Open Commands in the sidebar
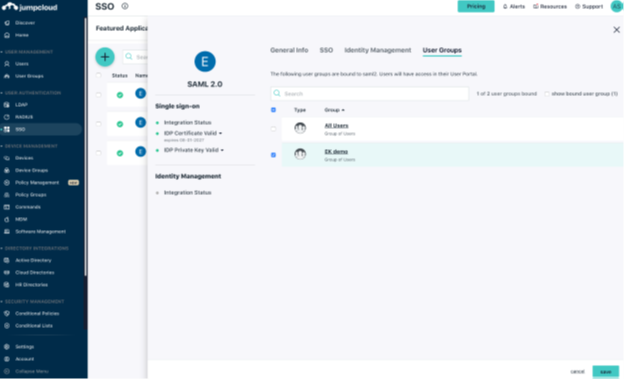 tap(28, 207)
